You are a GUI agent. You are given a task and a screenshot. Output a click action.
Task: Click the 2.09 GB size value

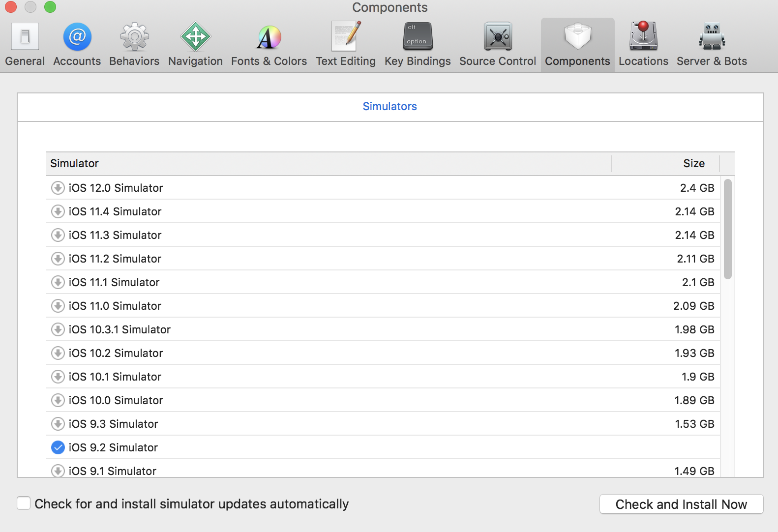[x=693, y=306]
